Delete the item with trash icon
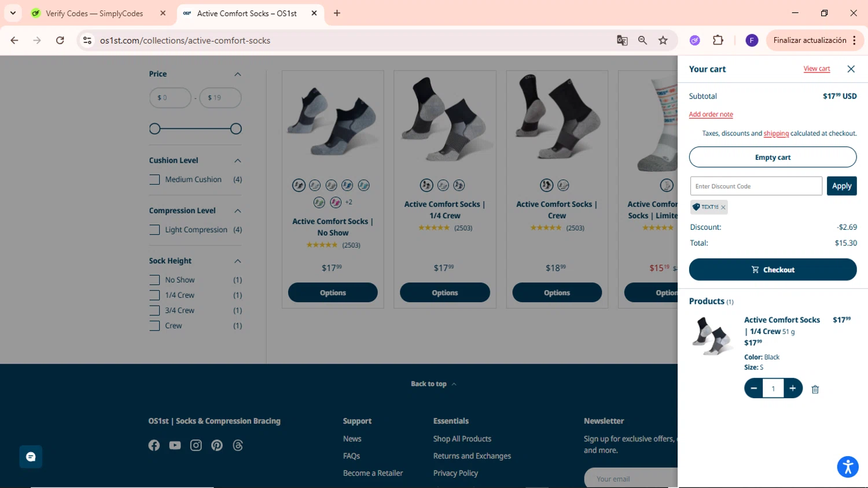 pos(815,389)
